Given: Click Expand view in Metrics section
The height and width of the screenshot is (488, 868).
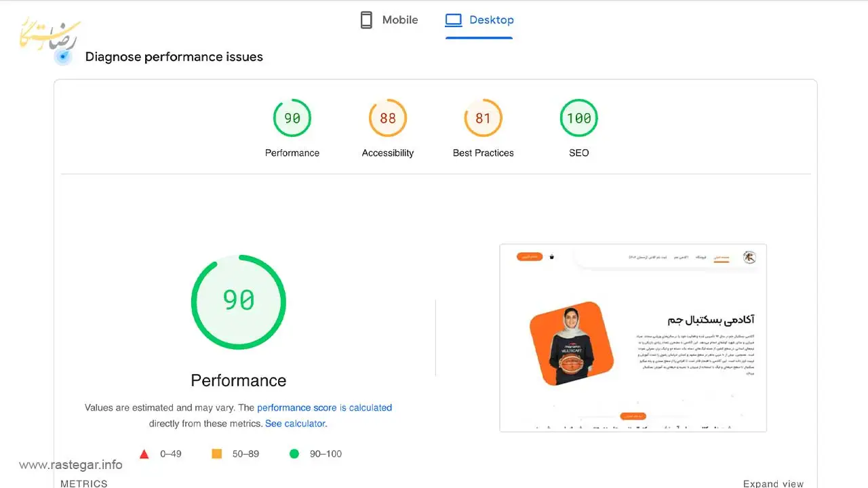Looking at the screenshot, I should point(773,483).
